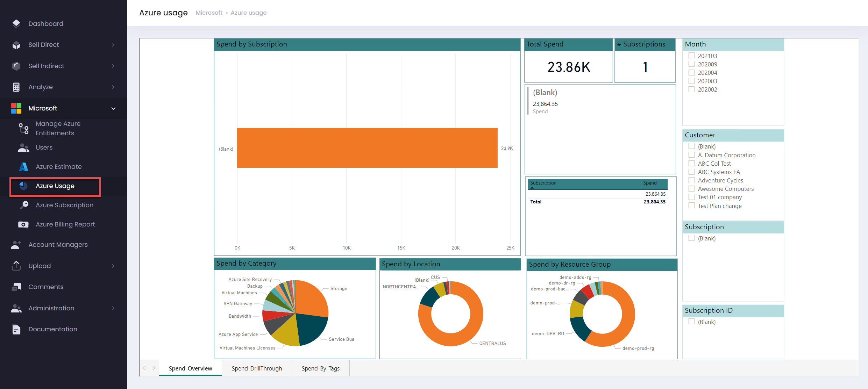
Task: Switch to Spend-DrillThrough tab
Action: coord(257,368)
